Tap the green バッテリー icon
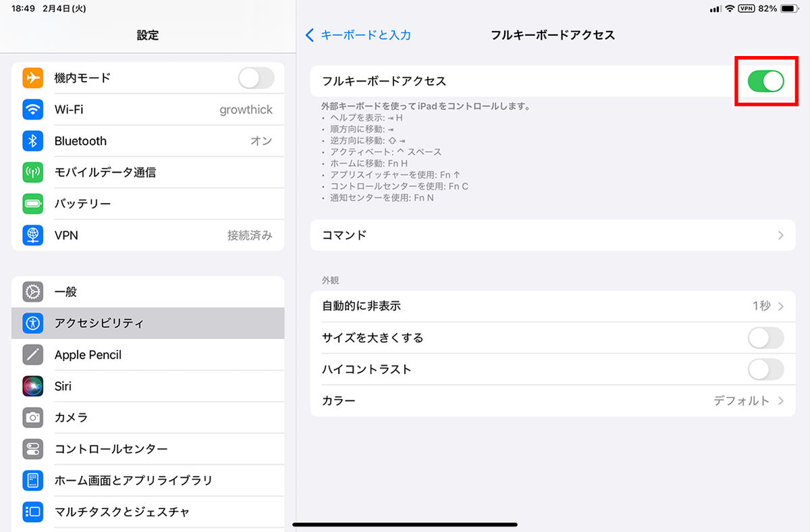This screenshot has width=810, height=532. pyautogui.click(x=32, y=204)
